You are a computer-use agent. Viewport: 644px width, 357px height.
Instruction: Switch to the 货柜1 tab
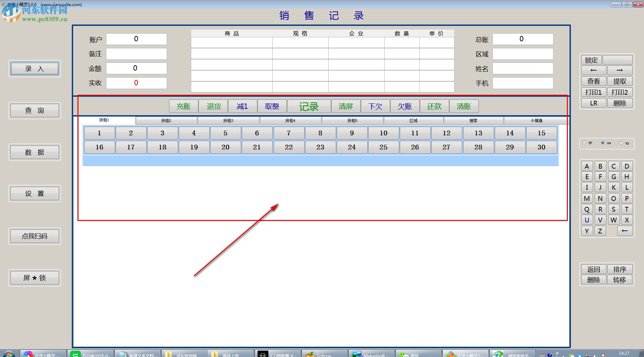coord(104,120)
